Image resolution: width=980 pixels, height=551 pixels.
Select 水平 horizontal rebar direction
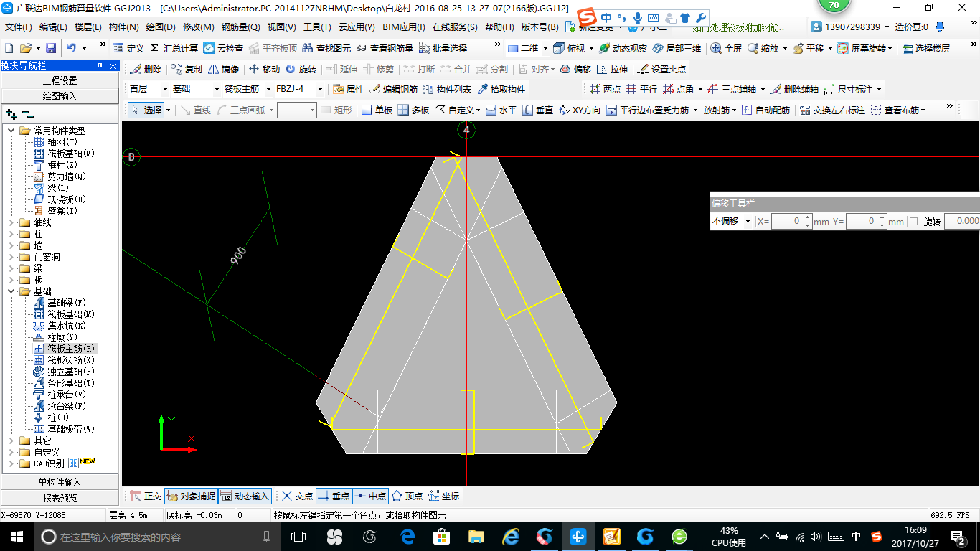(x=501, y=110)
